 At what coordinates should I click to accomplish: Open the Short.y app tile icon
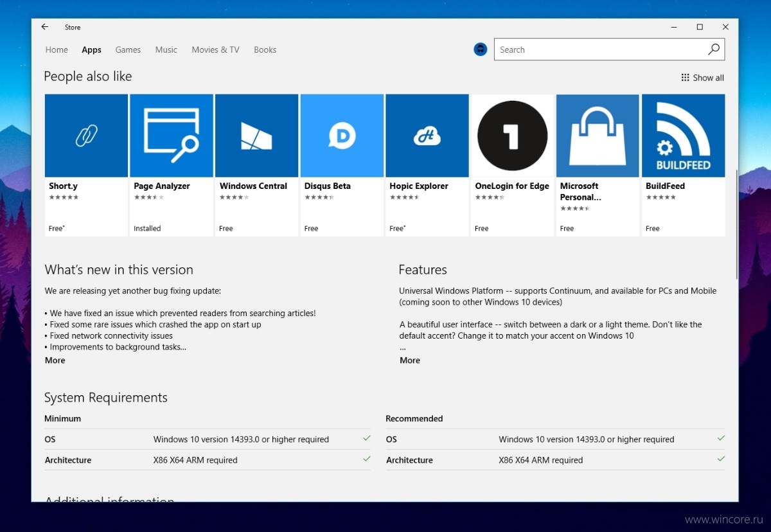[86, 136]
